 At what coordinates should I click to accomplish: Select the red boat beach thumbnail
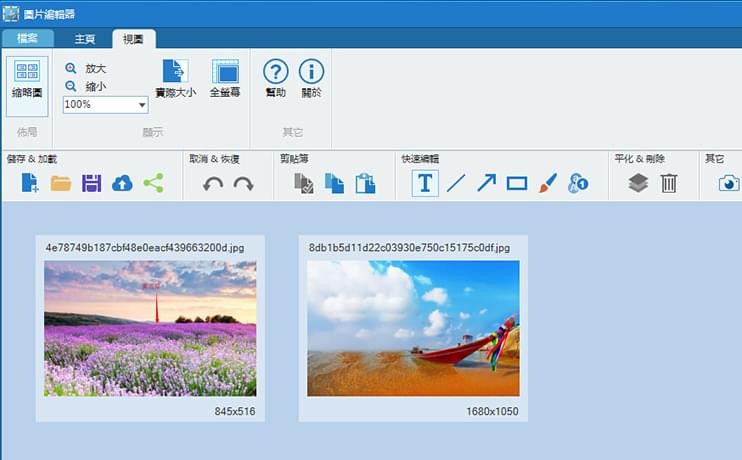click(413, 328)
